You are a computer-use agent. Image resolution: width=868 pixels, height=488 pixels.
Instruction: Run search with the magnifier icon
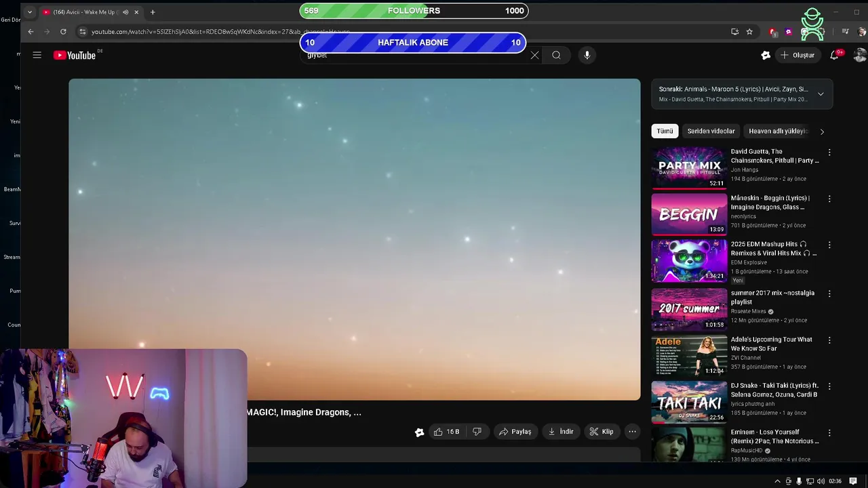pos(556,55)
